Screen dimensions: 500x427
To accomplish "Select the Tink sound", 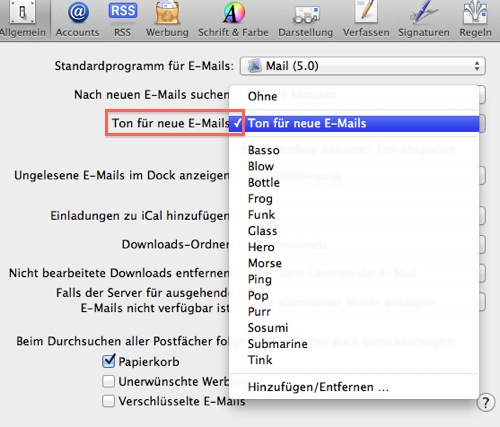I will [354, 360].
